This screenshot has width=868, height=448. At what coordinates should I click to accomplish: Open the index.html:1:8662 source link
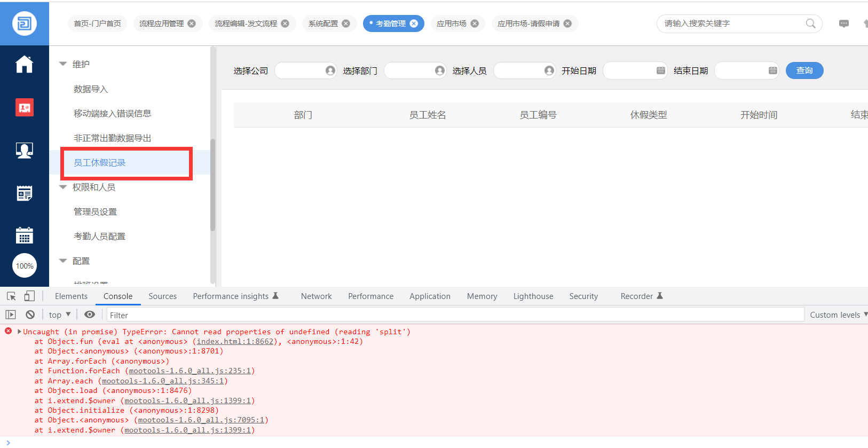(x=235, y=341)
